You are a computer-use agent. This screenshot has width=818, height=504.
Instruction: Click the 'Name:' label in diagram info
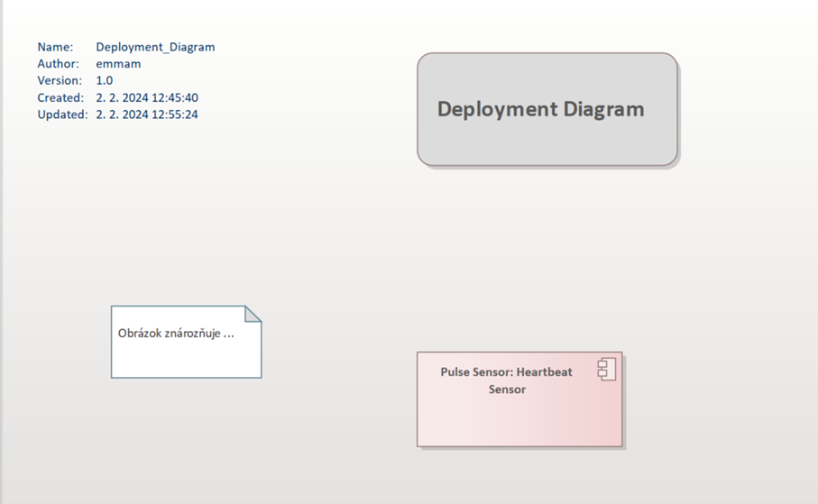[55, 47]
